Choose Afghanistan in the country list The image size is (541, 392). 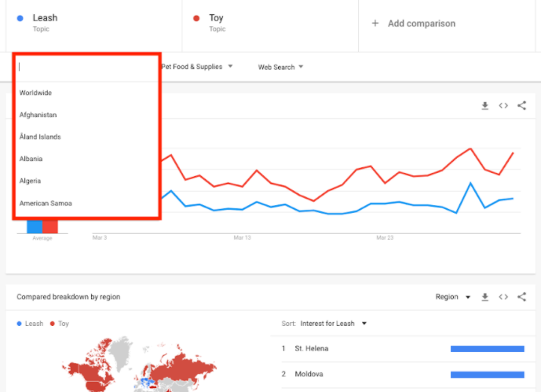38,115
